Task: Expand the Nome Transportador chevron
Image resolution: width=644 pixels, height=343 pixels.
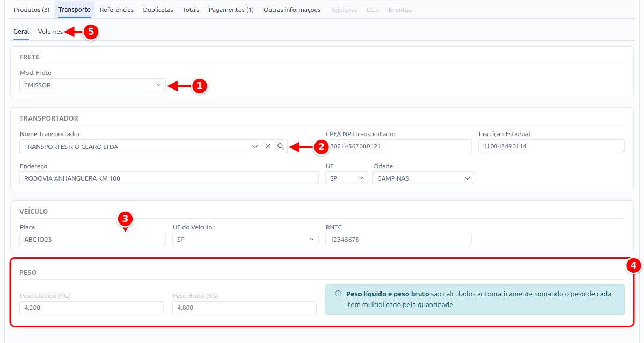Action: pos(255,146)
